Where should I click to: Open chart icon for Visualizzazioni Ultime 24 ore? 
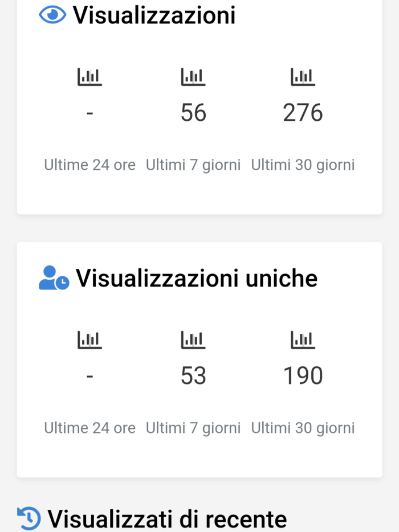pyautogui.click(x=89, y=77)
